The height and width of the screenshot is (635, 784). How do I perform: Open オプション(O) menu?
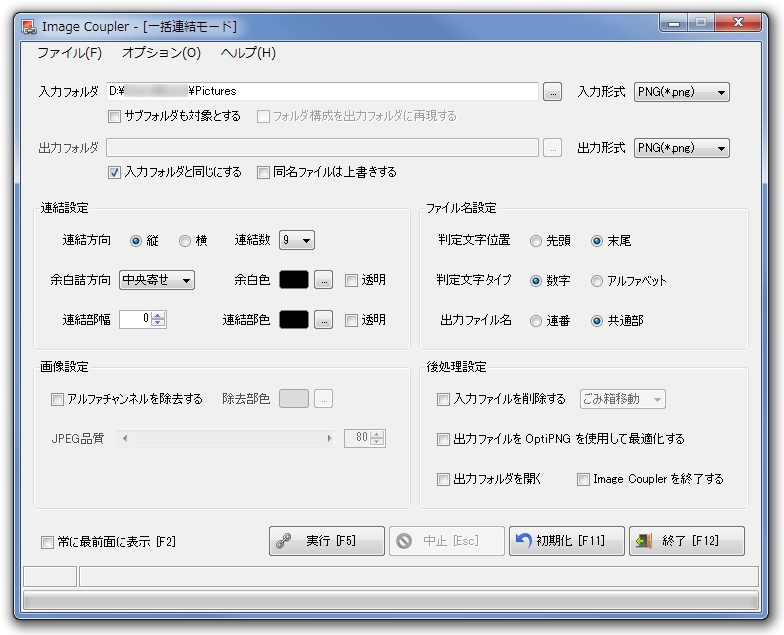[161, 53]
